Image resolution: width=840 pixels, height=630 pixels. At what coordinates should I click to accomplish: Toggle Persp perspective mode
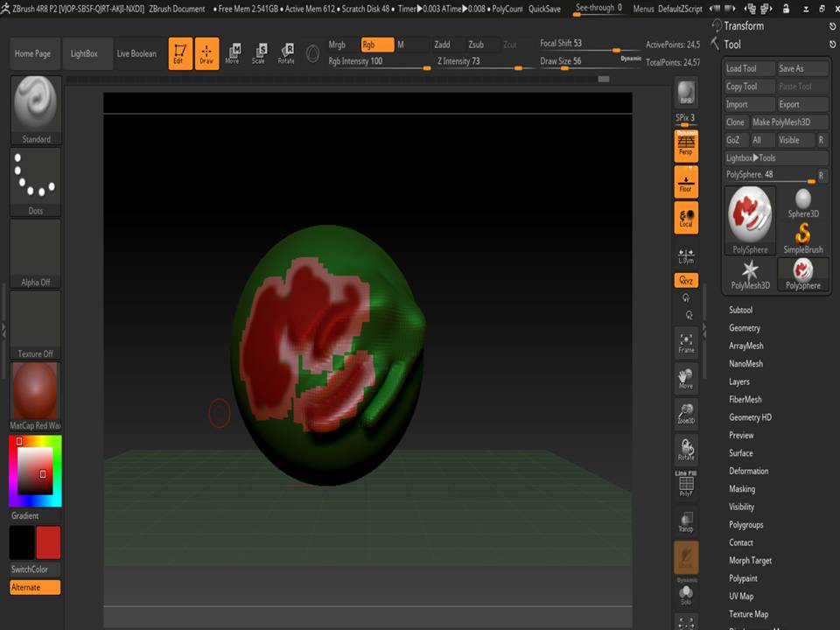pyautogui.click(x=686, y=146)
